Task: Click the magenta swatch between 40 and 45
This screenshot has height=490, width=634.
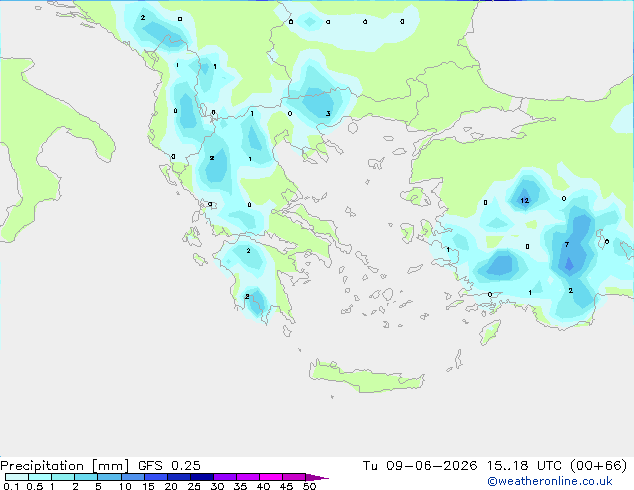Action: coord(271,477)
